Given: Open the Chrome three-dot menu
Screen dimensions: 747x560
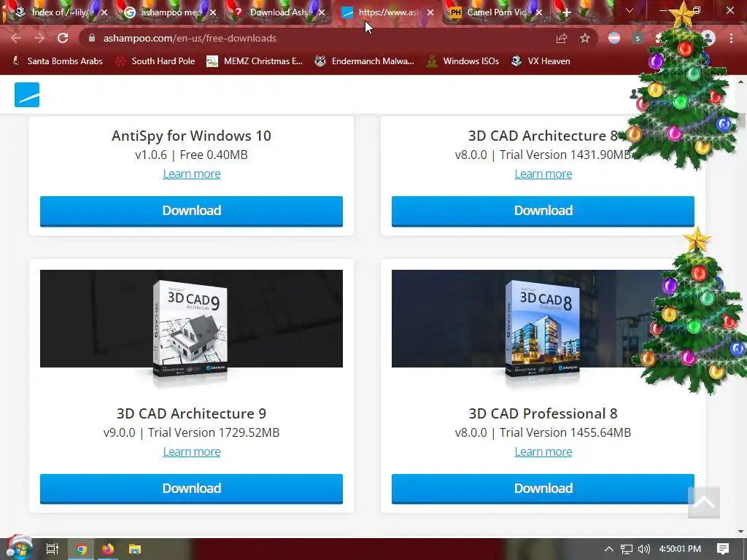Looking at the screenshot, I should [x=731, y=38].
